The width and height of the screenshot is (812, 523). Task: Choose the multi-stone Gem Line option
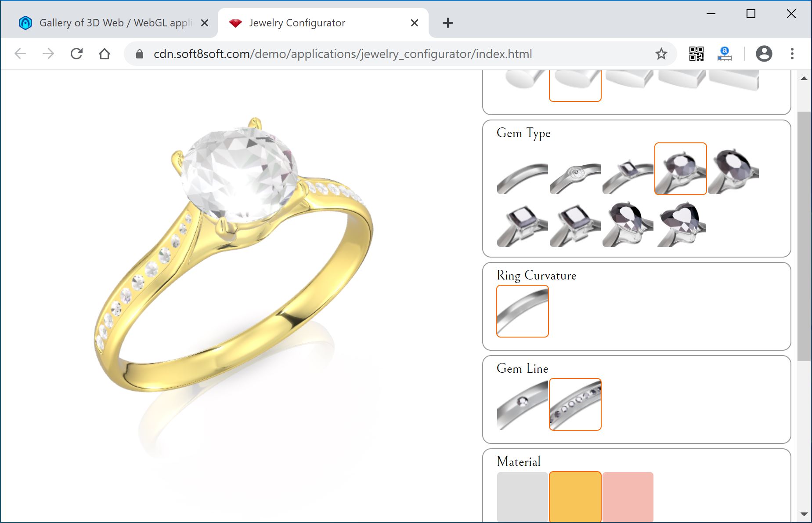tap(575, 404)
